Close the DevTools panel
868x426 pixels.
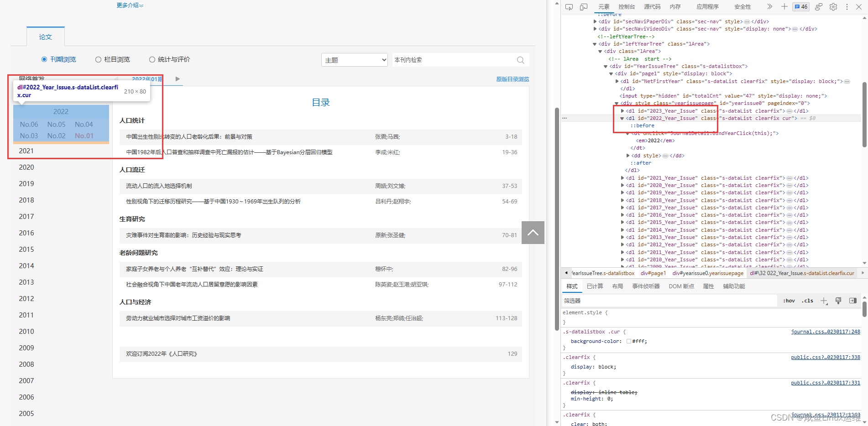coord(859,7)
